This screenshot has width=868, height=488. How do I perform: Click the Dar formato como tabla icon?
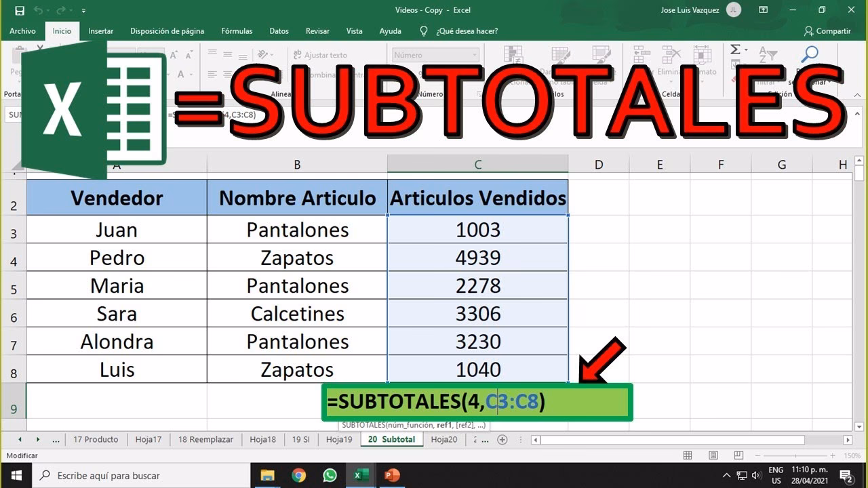click(560, 53)
